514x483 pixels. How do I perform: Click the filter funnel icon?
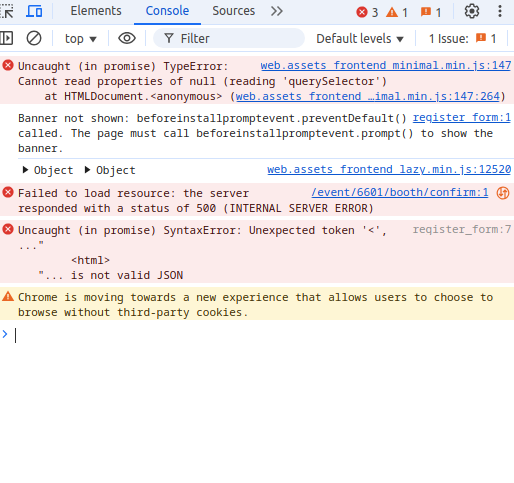pyautogui.click(x=169, y=38)
